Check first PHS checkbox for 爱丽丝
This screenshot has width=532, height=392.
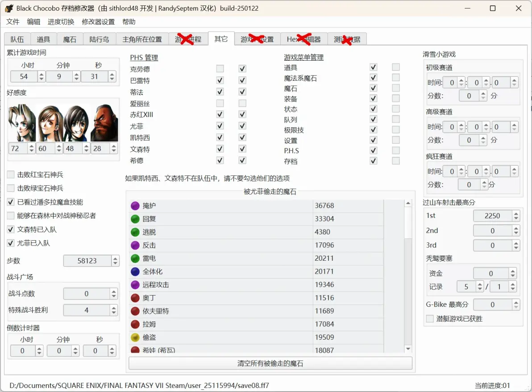point(220,103)
